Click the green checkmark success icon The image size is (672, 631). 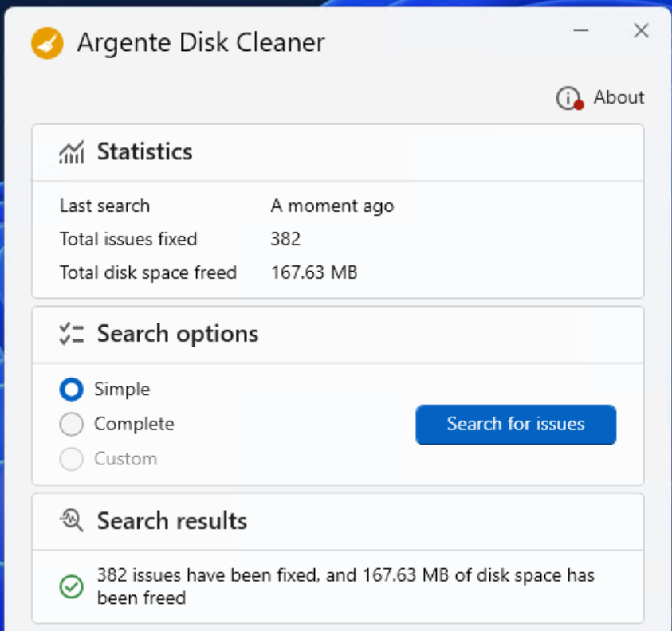coord(72,586)
